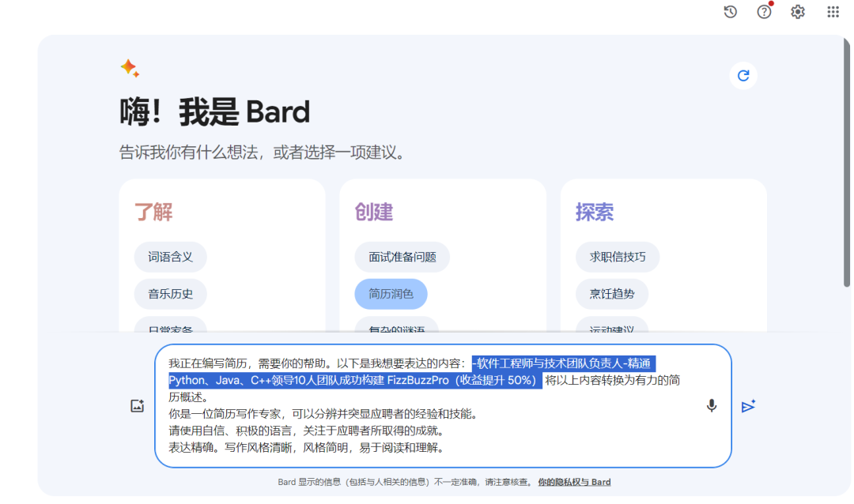Pick the 求职信技巧 suggestion chip
Viewport: 854px width, 504px height.
point(618,257)
